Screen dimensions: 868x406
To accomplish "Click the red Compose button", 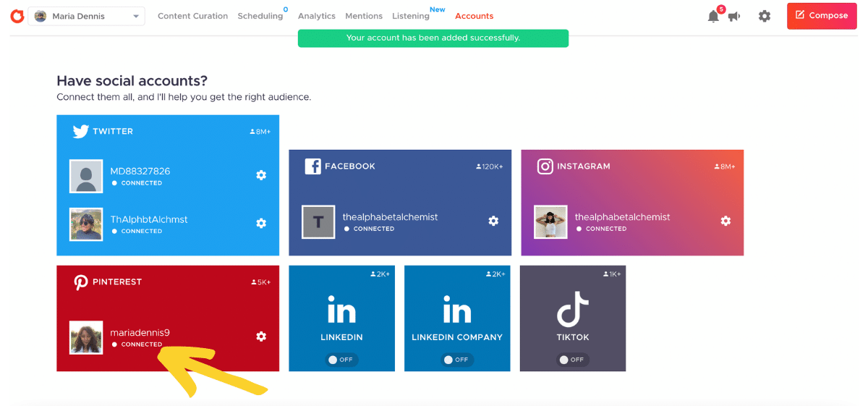I will [x=822, y=15].
